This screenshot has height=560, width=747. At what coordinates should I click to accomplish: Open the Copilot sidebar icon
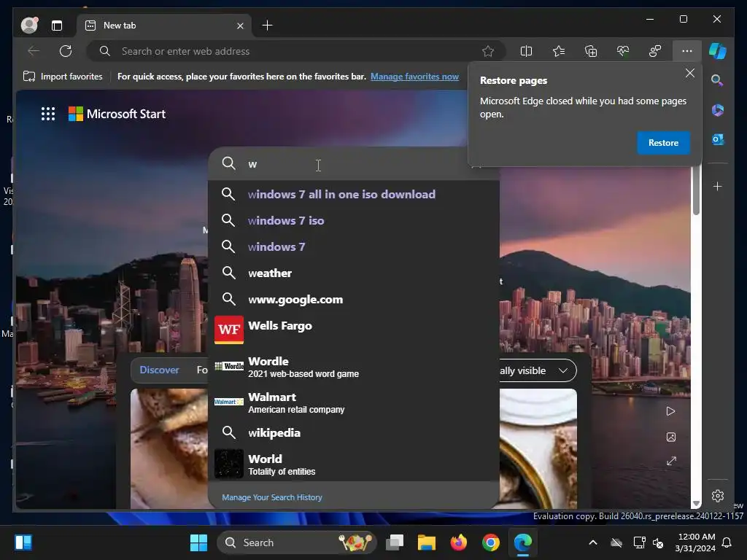point(718,51)
